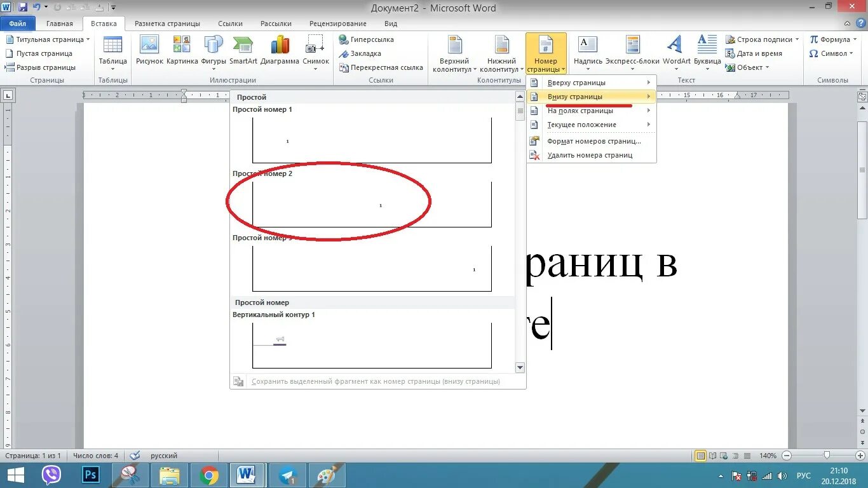Choose Текущее положение submenu
868x488 pixels.
(591, 125)
